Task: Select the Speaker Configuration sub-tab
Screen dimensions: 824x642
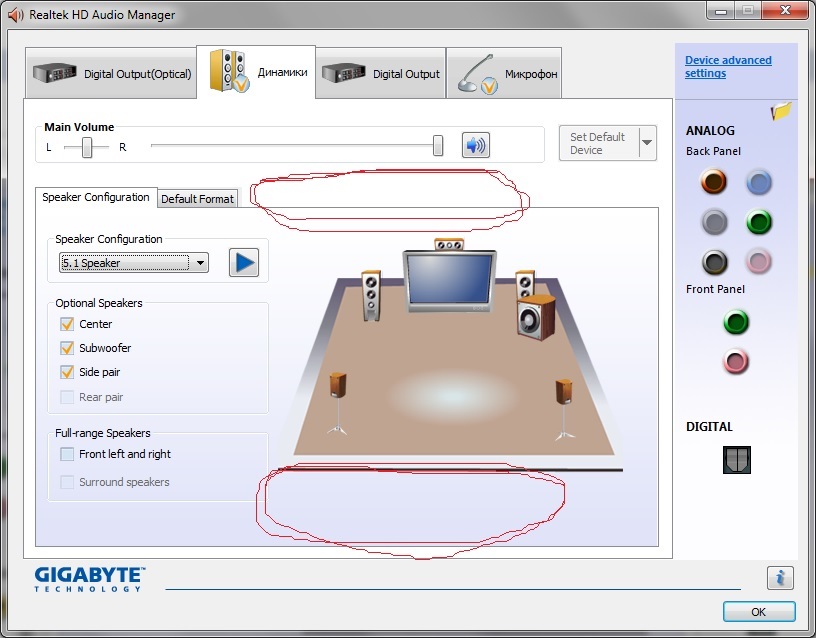Action: pyautogui.click(x=96, y=198)
